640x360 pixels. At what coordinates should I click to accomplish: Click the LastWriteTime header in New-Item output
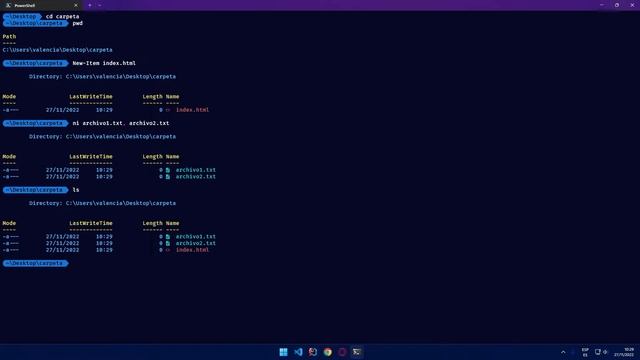click(91, 97)
